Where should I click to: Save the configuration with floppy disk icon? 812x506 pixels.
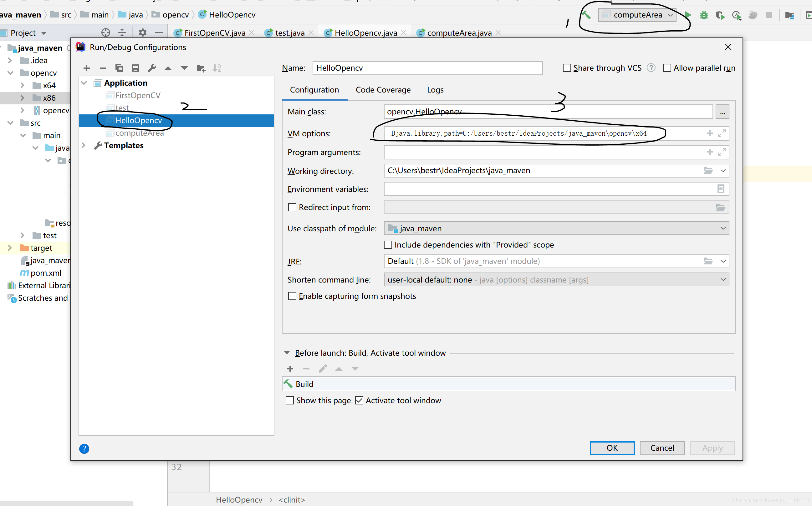pyautogui.click(x=135, y=68)
